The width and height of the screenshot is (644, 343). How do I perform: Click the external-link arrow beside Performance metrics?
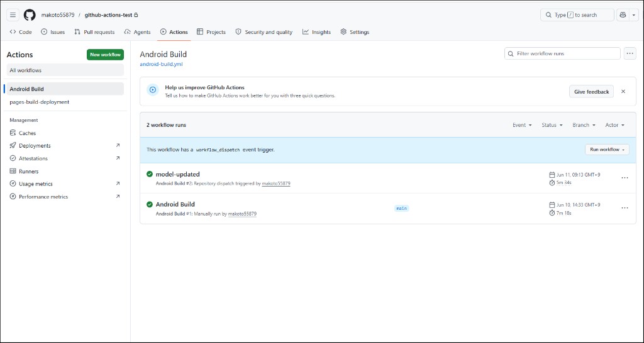[118, 196]
